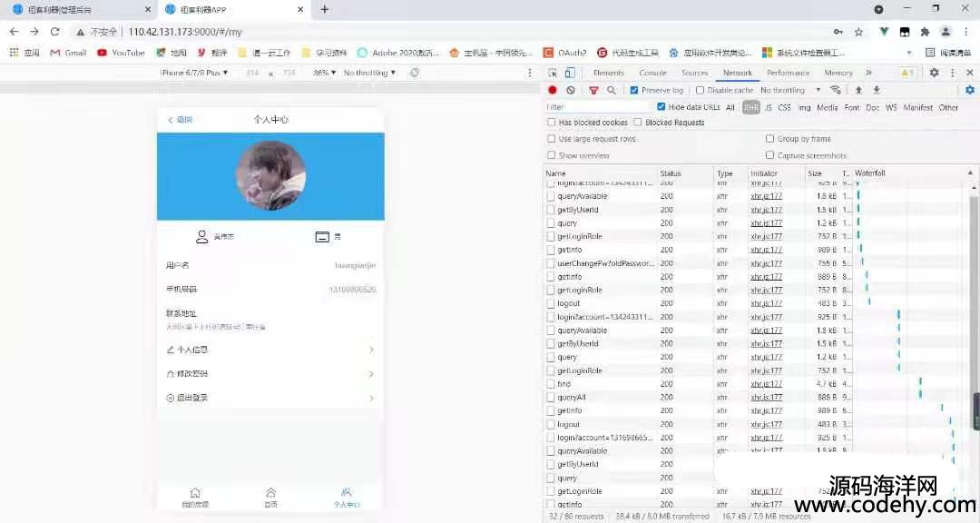Image resolution: width=980 pixels, height=523 pixels.
Task: Clear the network log
Action: click(x=571, y=90)
